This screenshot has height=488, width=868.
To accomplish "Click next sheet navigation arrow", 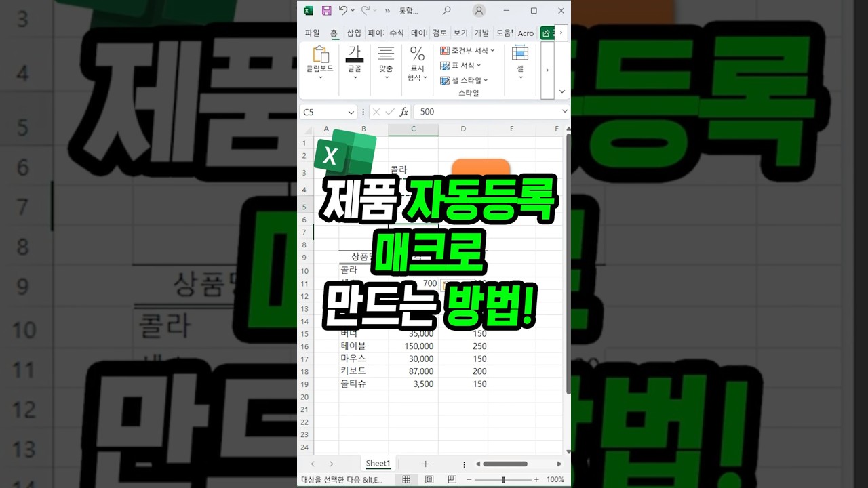I will click(331, 464).
